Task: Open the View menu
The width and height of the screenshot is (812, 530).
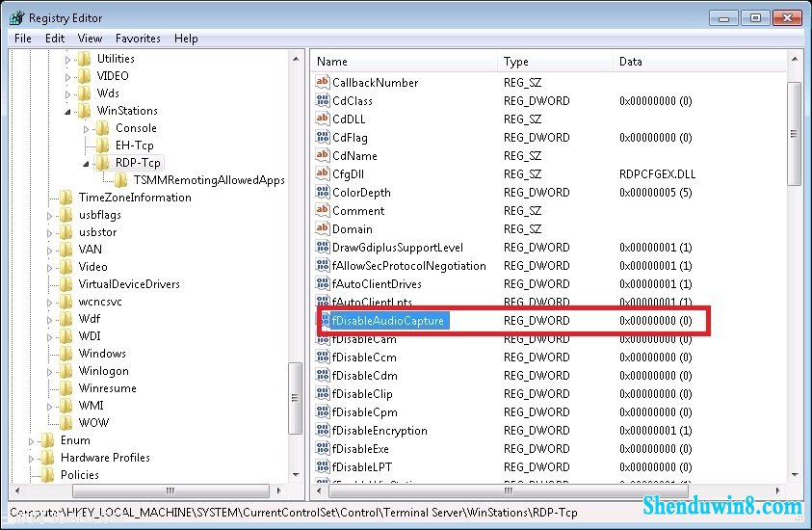Action: (x=90, y=39)
